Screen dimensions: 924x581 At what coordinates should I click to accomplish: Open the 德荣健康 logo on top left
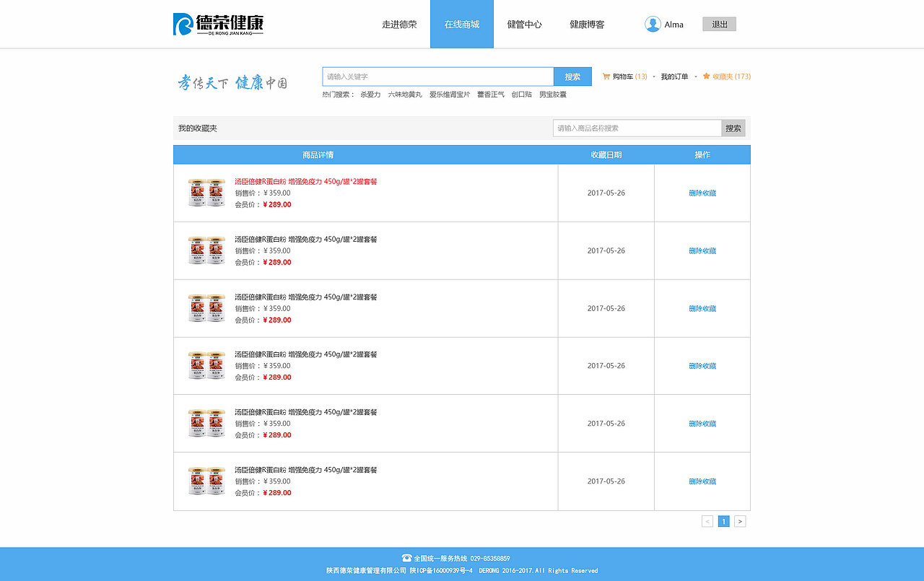(x=218, y=23)
